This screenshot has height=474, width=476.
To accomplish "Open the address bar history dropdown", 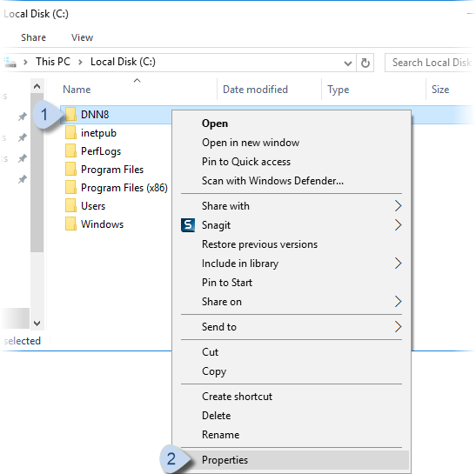I will click(x=348, y=63).
